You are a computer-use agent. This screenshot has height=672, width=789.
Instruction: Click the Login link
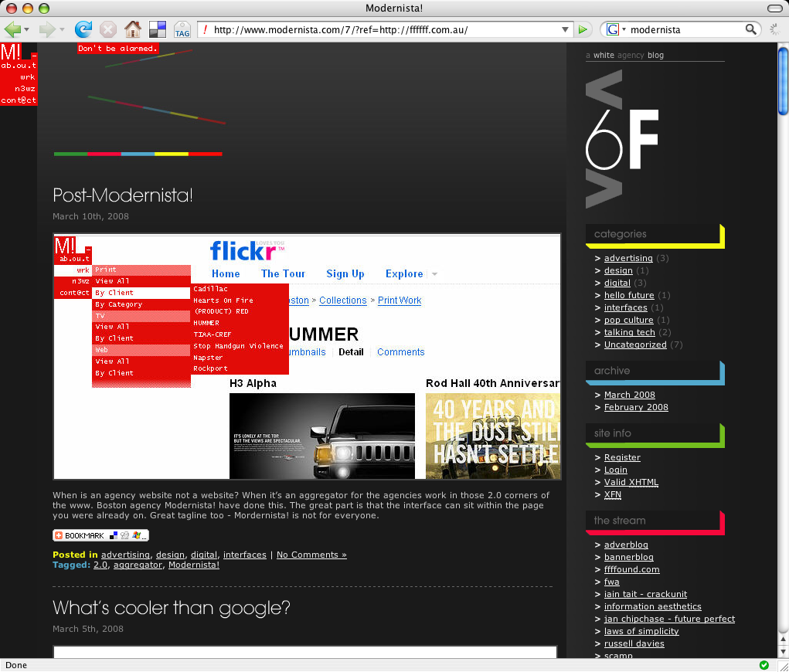click(x=615, y=470)
